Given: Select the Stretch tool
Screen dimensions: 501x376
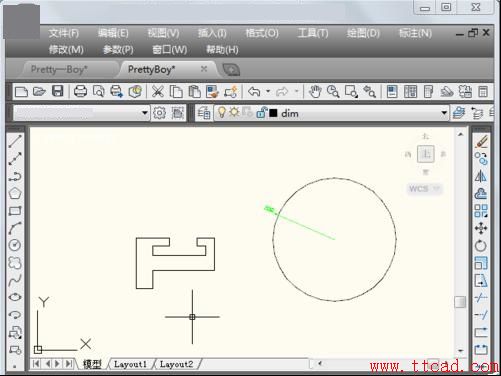Looking at the screenshot, I should tap(481, 280).
